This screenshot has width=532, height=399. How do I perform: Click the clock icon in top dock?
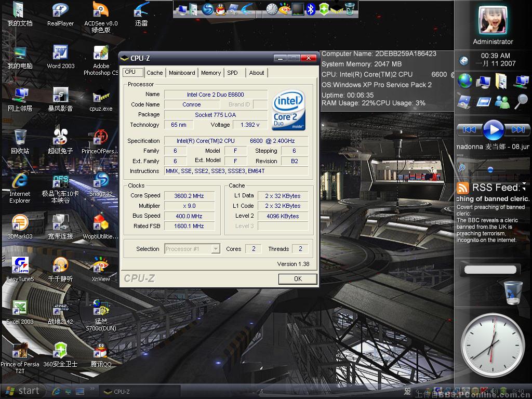[x=272, y=9]
